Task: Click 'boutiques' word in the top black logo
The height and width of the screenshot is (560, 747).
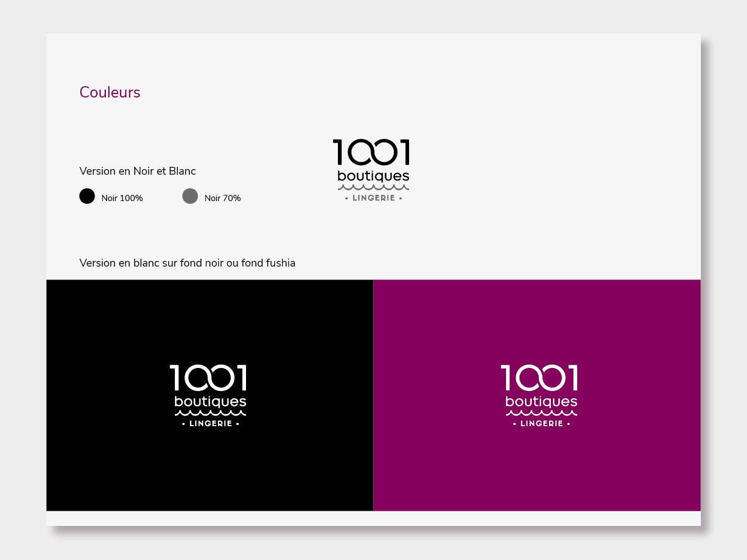Action: coord(373,176)
